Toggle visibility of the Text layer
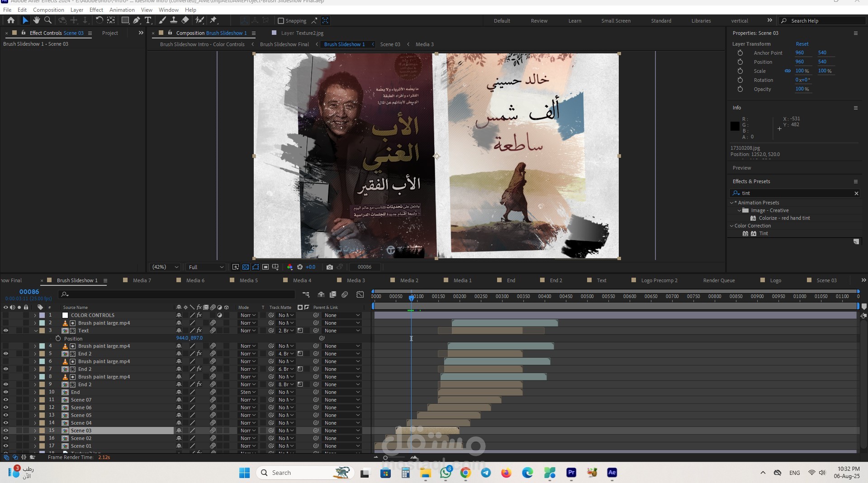The image size is (868, 483). click(x=6, y=331)
